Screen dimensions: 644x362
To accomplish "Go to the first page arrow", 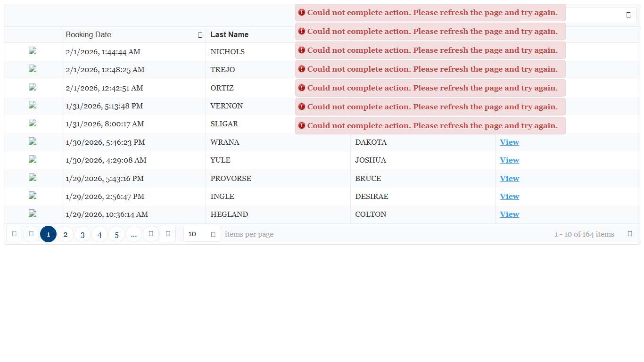I will point(14,234).
